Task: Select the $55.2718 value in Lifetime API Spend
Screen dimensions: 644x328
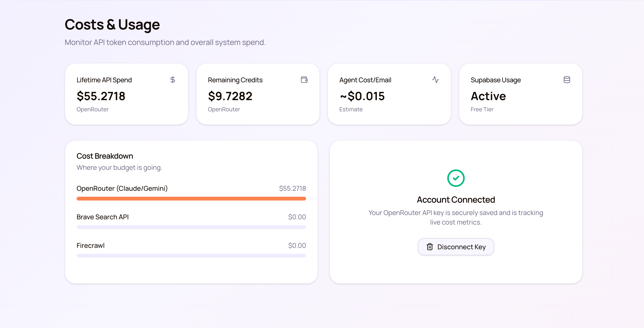Action: pos(101,96)
